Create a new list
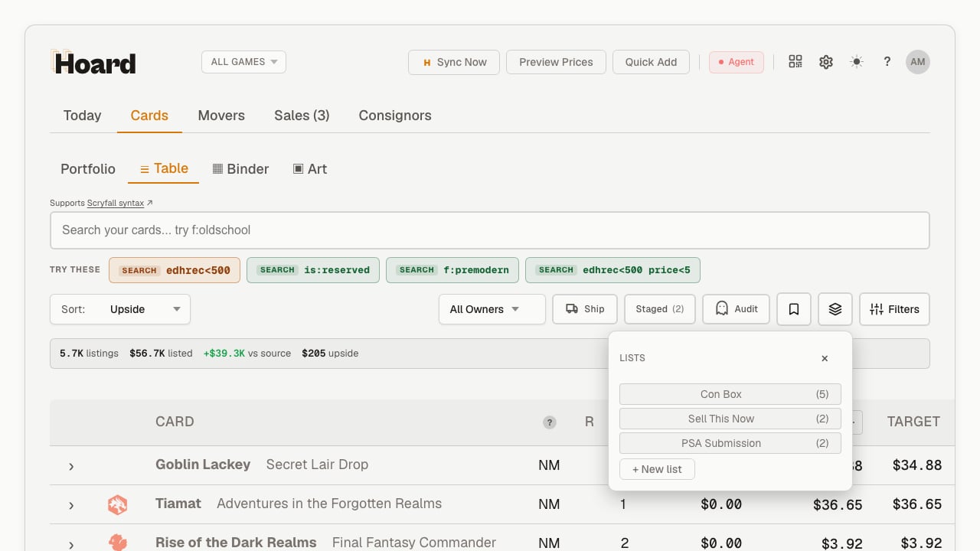Screen dimensions: 980x551 coord(657,469)
